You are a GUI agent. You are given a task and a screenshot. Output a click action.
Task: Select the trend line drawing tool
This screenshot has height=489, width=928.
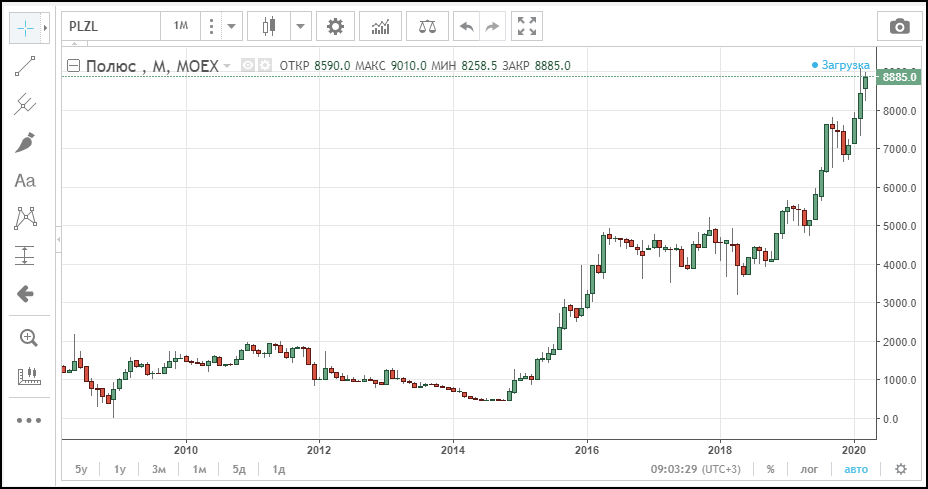coord(25,66)
